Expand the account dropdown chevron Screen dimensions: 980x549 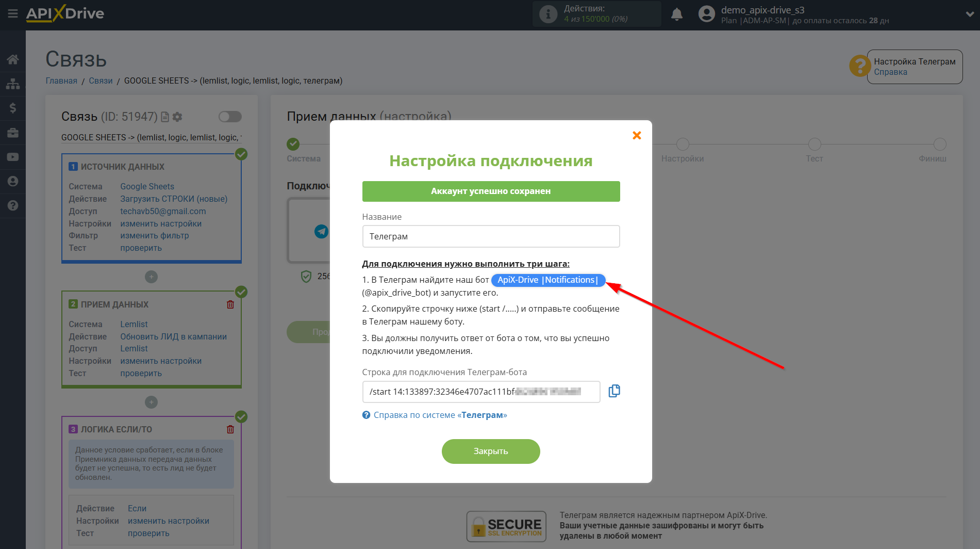coord(969,14)
